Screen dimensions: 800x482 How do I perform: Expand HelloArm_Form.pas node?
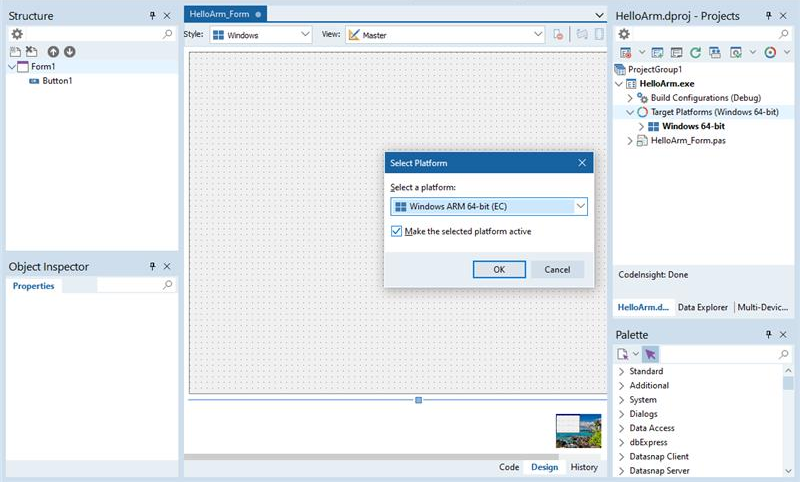click(630, 141)
